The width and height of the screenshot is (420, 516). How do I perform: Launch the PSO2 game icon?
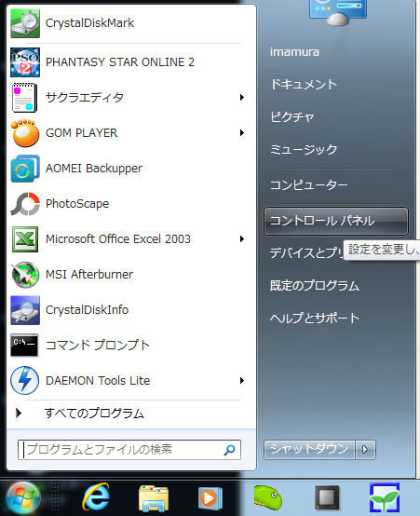pos(25,62)
